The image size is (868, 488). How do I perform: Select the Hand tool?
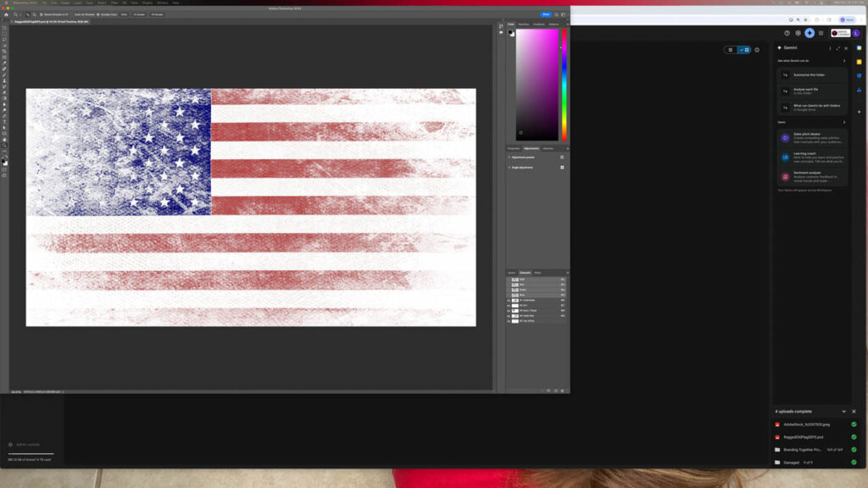[x=4, y=140]
